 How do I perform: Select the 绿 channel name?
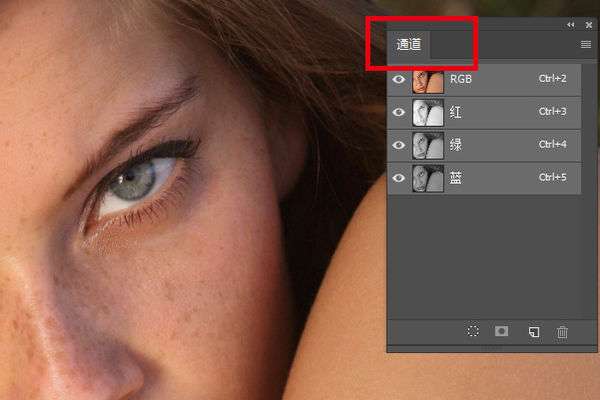pyautogui.click(x=455, y=145)
